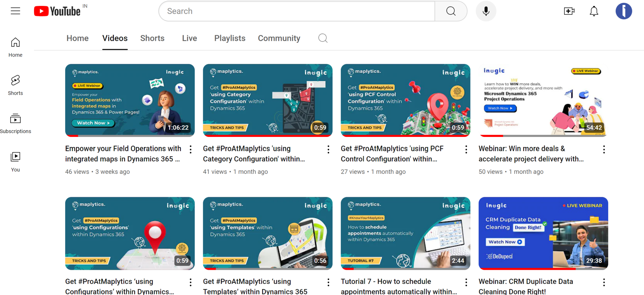Click the search magnifier button

click(x=451, y=11)
